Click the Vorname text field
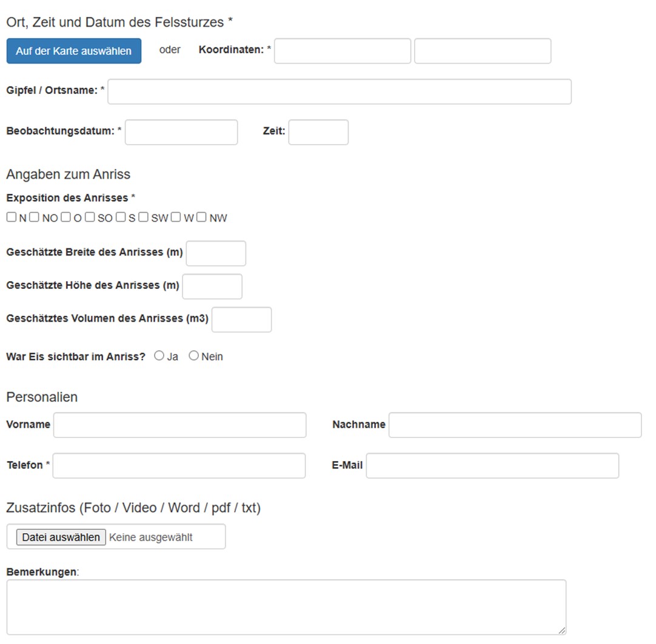The image size is (656, 644). (180, 425)
